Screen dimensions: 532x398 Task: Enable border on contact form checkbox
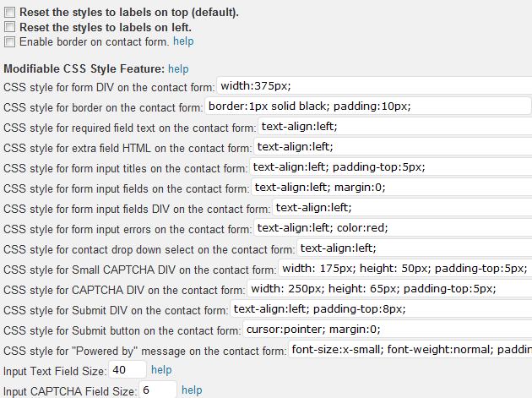[x=9, y=42]
